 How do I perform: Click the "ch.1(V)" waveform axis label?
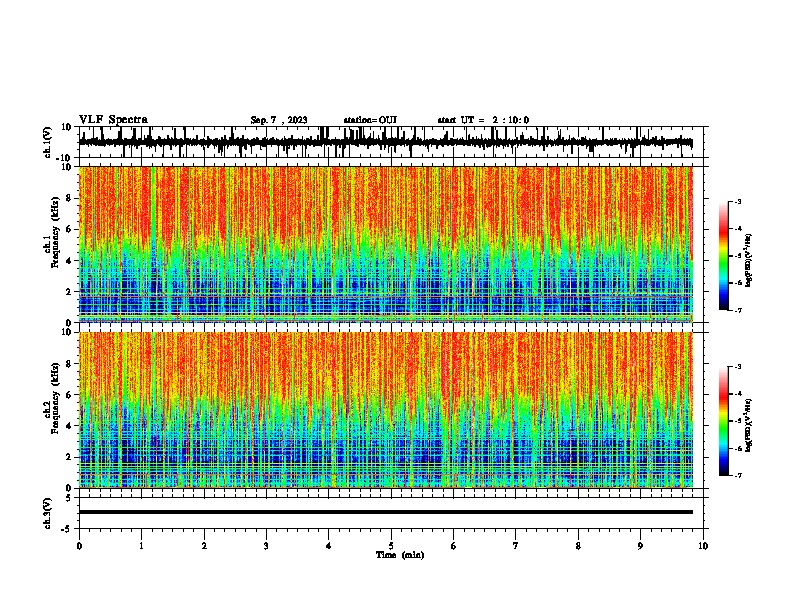point(48,142)
